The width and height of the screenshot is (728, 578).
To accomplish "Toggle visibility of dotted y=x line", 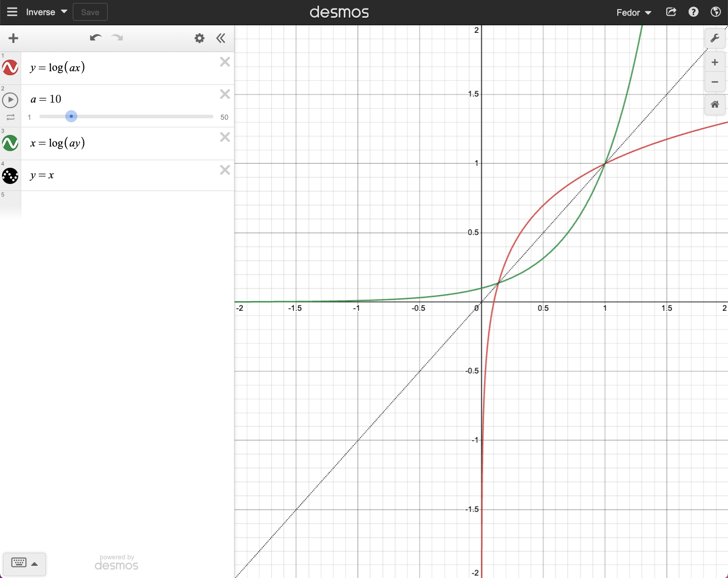I will click(10, 176).
